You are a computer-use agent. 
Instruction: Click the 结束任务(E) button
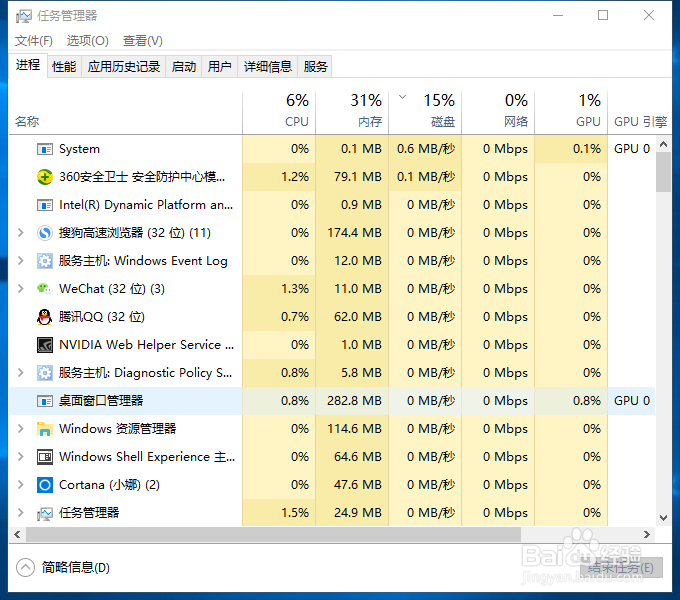621,567
